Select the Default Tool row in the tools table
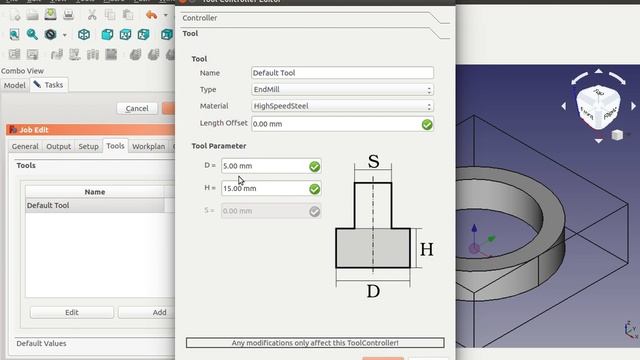Viewport: 640px width, 360px height. (100, 206)
